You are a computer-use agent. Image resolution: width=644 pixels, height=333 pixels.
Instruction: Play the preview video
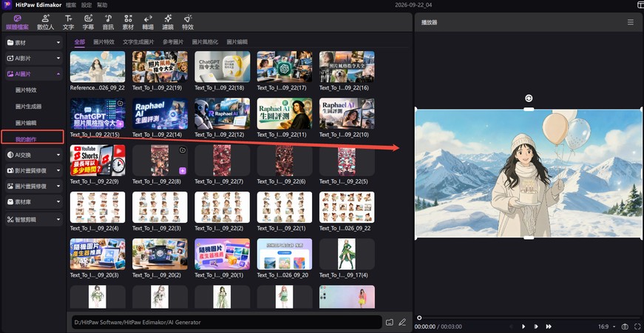point(523,326)
